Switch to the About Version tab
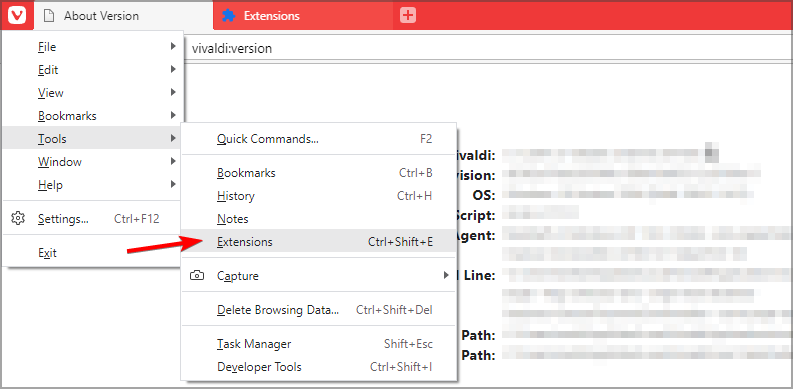 pos(123,16)
